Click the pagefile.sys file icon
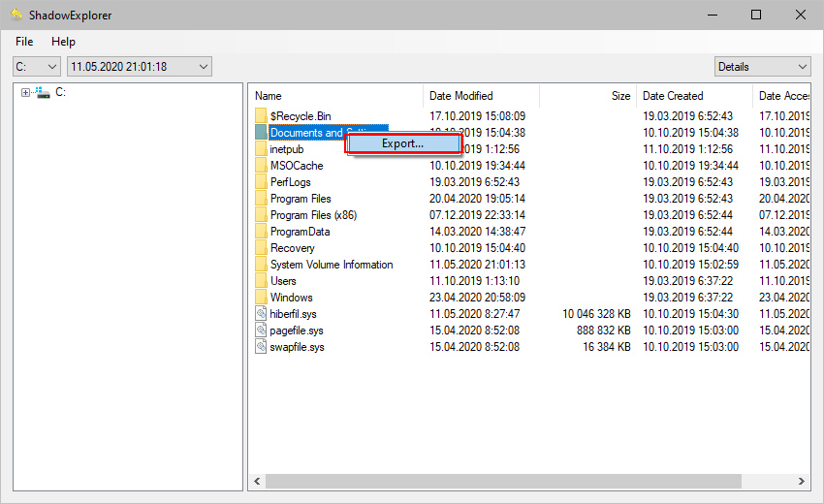824x504 pixels. (x=261, y=331)
